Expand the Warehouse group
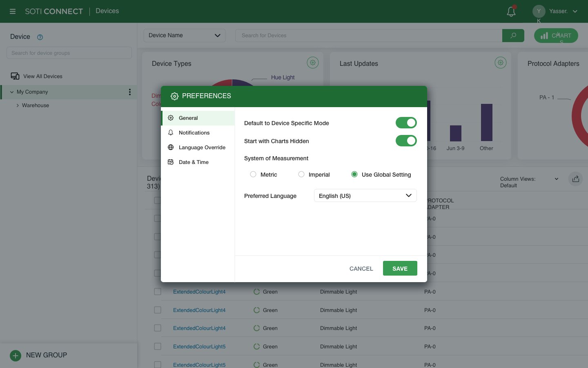This screenshot has width=588, height=368. click(x=18, y=105)
